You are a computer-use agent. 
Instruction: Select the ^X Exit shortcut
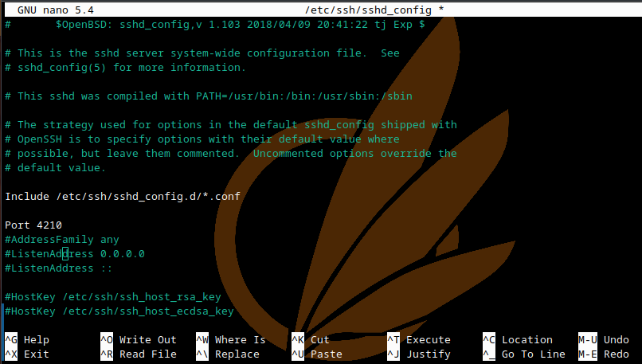pos(27,354)
